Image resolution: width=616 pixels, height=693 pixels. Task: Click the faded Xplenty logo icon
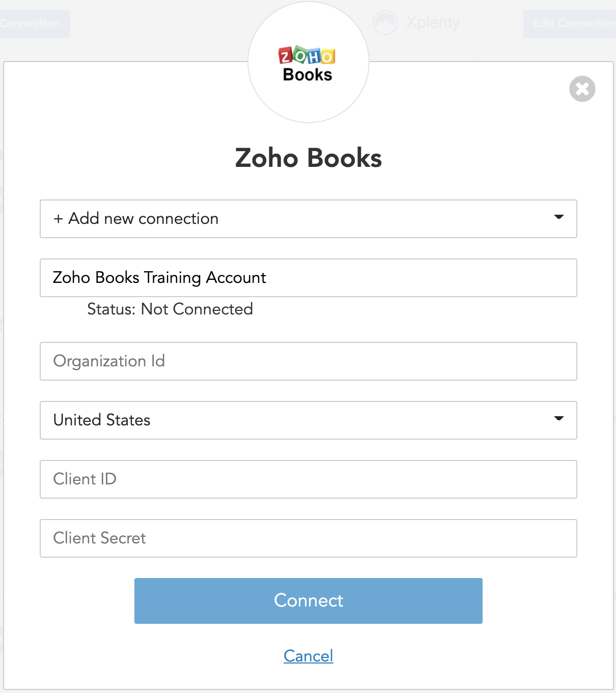click(385, 22)
